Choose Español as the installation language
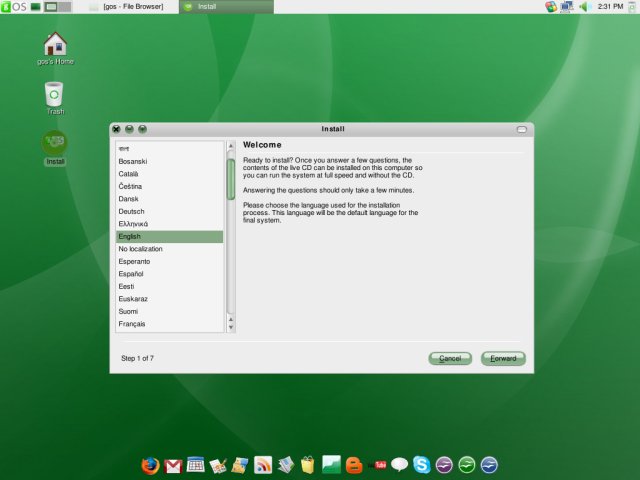Image resolution: width=640 pixels, height=480 pixels. pos(131,274)
